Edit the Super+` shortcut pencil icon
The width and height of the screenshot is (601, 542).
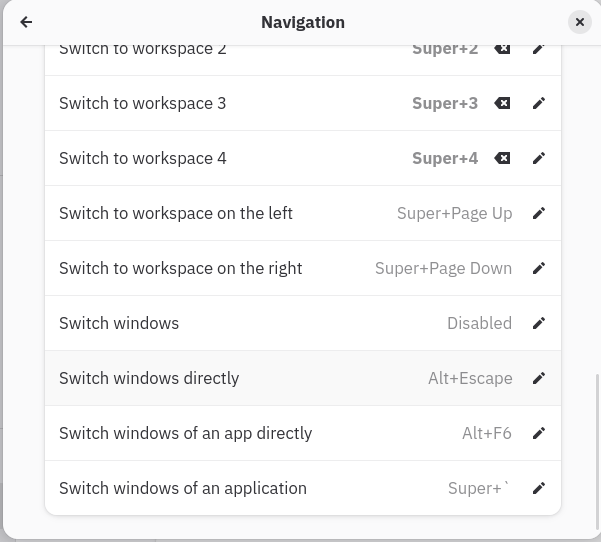(x=539, y=488)
